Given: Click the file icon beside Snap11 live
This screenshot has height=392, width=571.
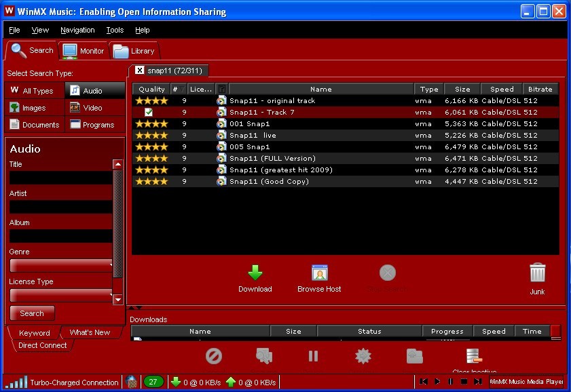Looking at the screenshot, I should coord(221,135).
